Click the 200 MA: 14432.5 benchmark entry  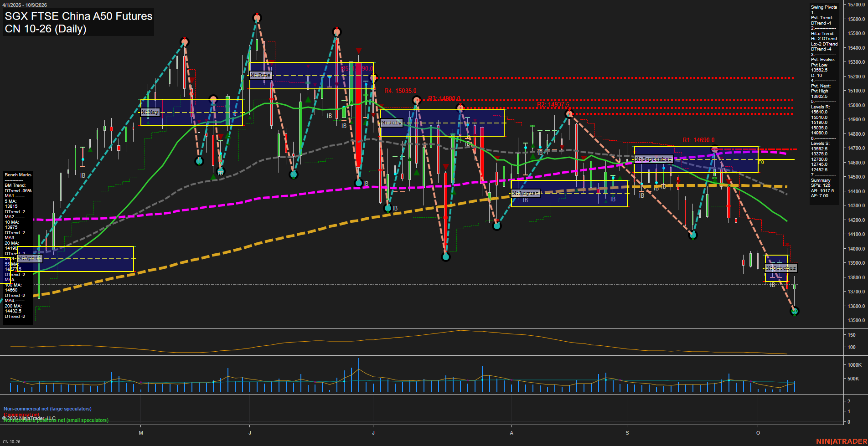click(13, 308)
